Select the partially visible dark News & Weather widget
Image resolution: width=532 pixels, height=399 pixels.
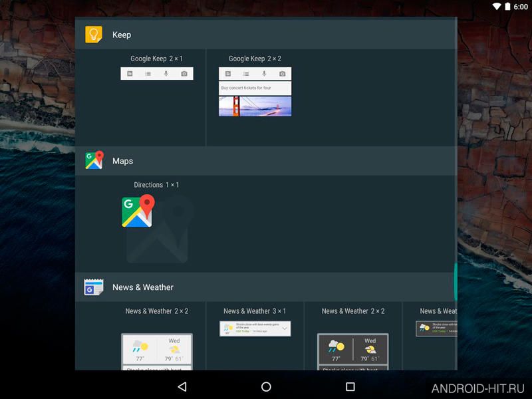(x=437, y=329)
